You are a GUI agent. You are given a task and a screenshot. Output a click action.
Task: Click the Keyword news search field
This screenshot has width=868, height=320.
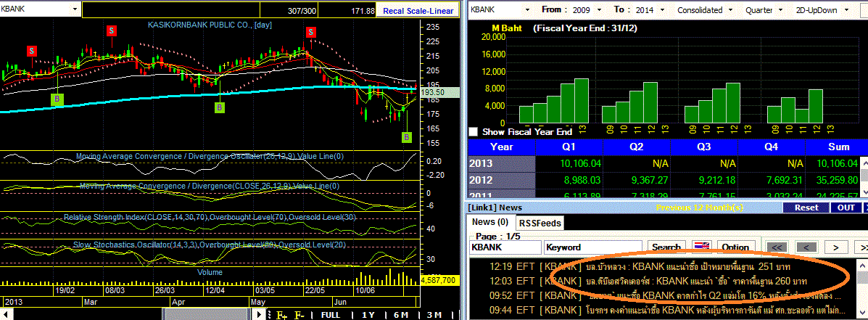[593, 247]
